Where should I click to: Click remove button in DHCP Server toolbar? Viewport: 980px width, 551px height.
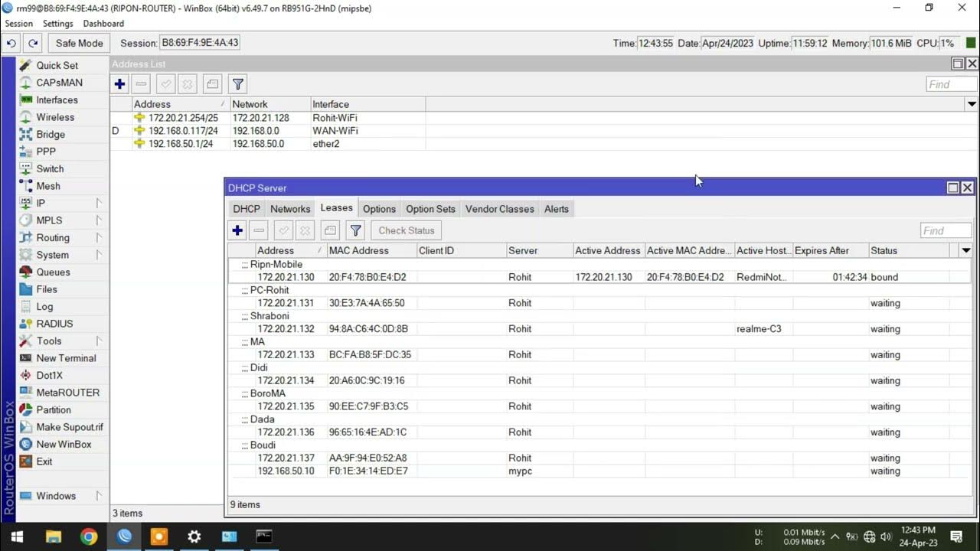coord(259,230)
